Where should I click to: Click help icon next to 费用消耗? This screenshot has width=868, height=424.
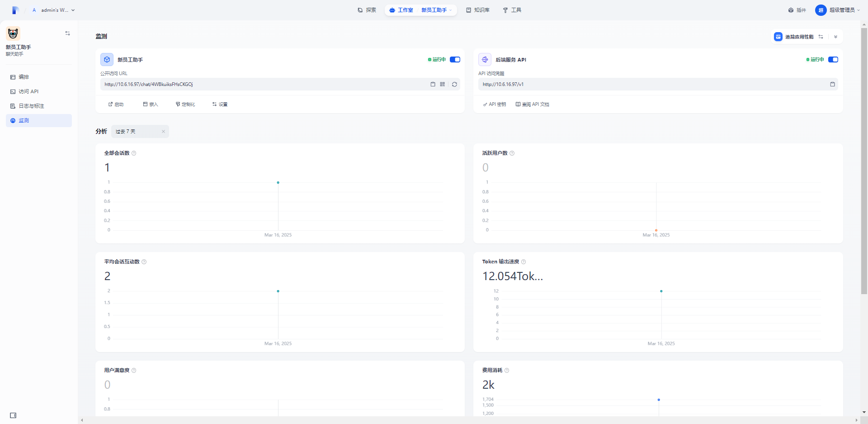[x=507, y=370]
